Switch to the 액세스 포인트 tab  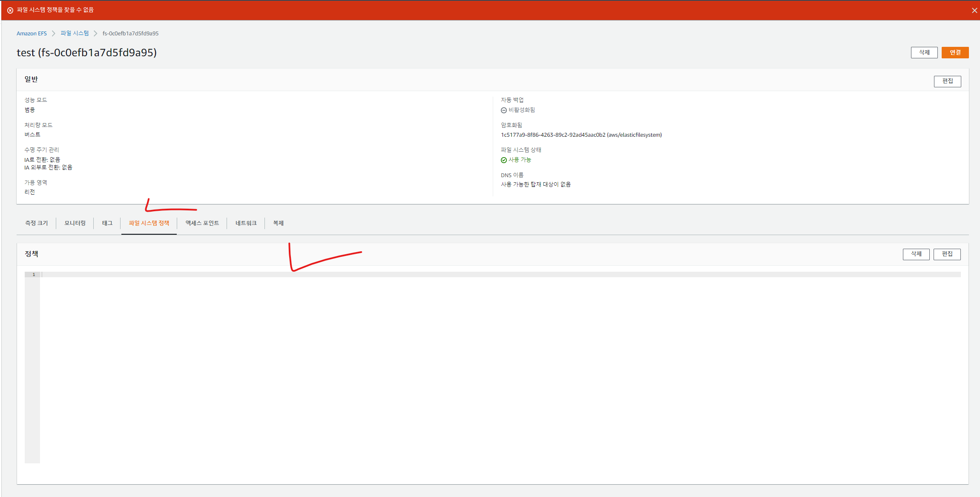point(202,223)
